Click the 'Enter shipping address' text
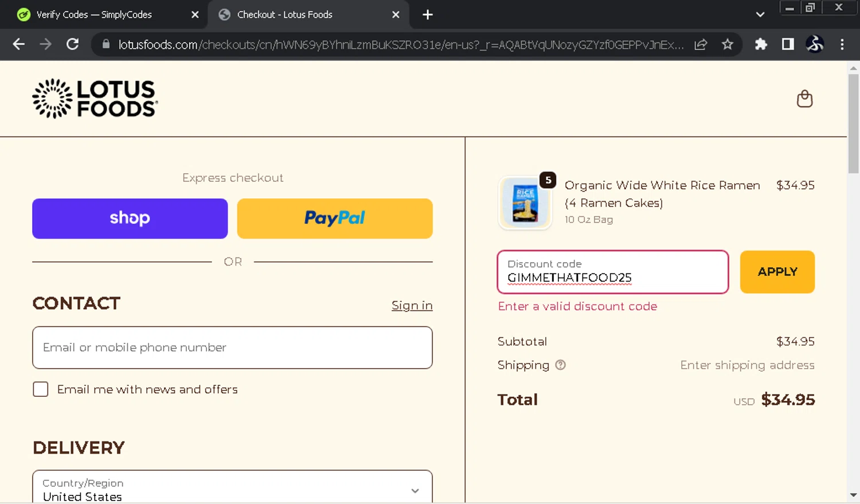Screen dimensions: 860x504 point(747,365)
